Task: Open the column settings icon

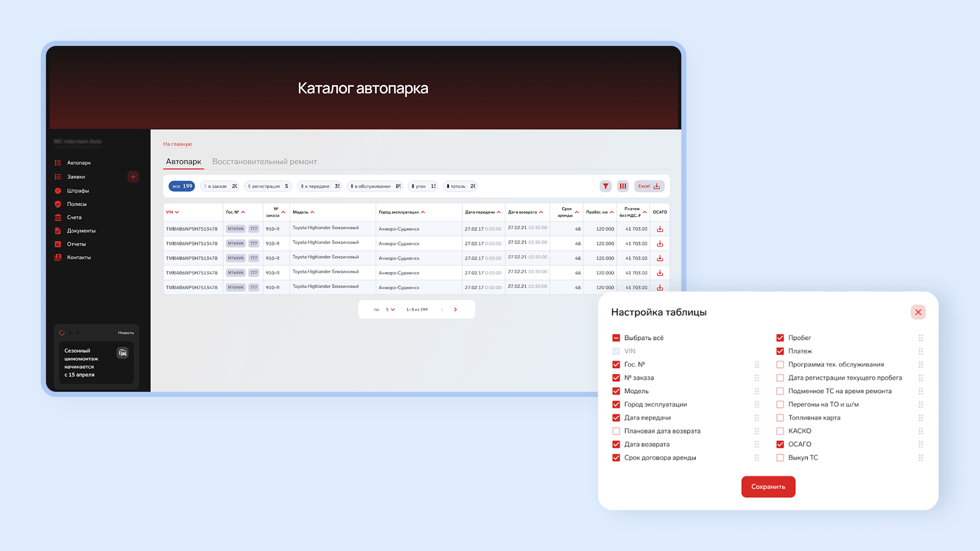Action: 623,186
